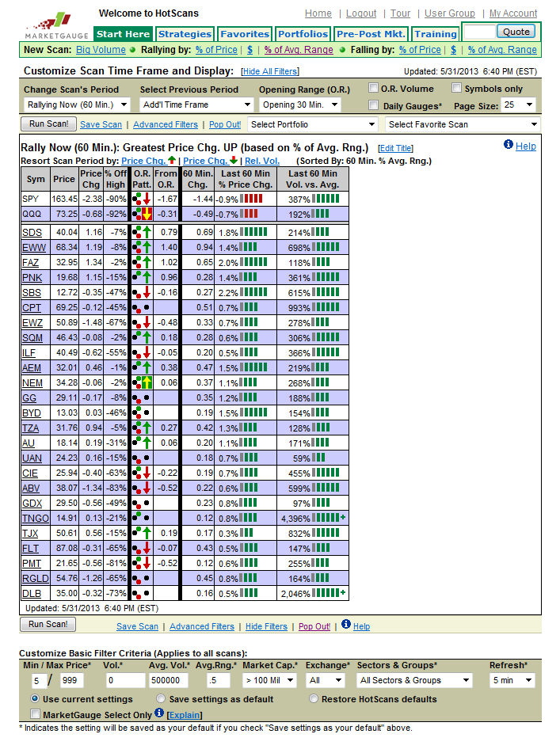The width and height of the screenshot is (560, 749).
Task: Click the MarketGauge logo
Action: (48, 27)
